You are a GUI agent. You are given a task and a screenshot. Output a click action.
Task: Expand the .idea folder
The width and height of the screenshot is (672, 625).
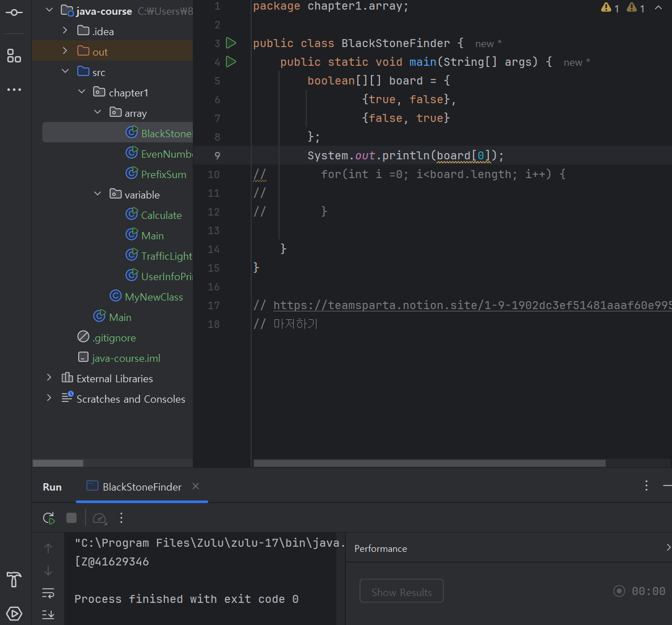tap(65, 30)
